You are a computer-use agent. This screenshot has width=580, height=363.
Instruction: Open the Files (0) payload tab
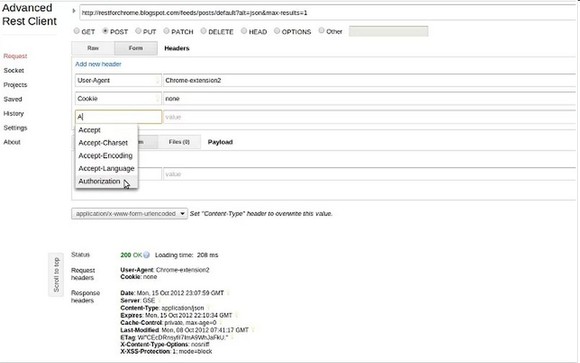pos(179,142)
